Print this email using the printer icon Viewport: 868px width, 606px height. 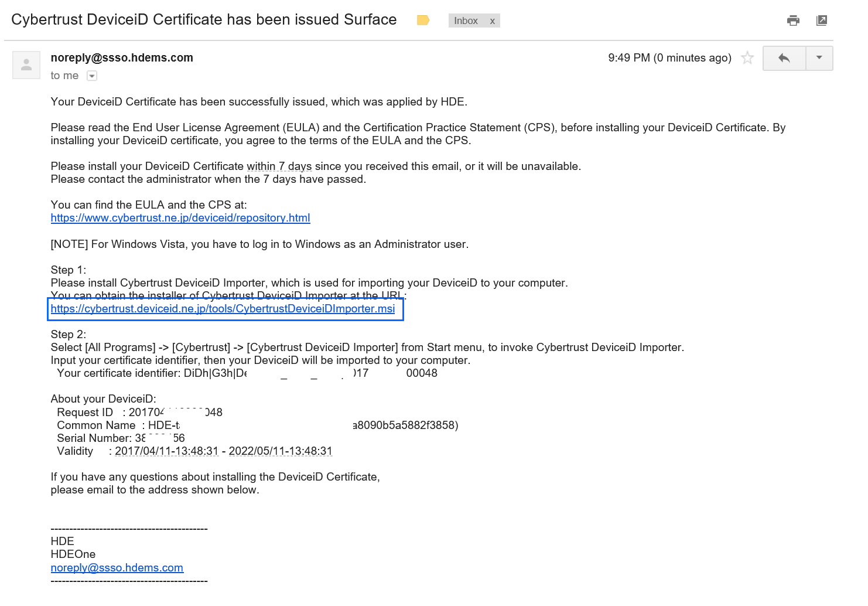pos(793,21)
